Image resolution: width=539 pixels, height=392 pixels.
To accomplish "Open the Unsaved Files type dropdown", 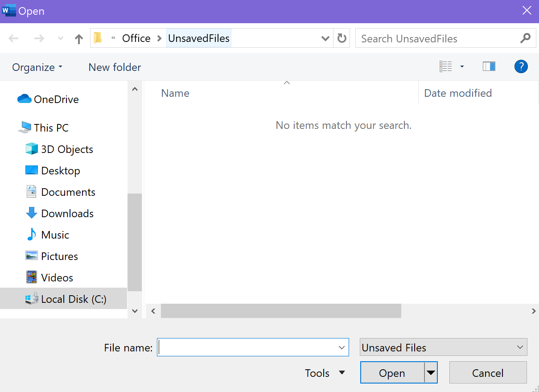I will (x=443, y=347).
